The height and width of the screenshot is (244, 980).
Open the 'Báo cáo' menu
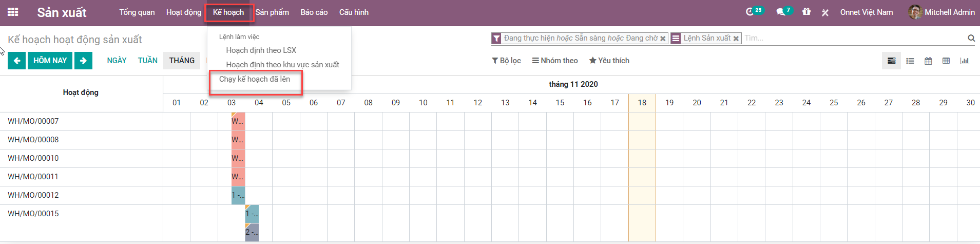coord(314,12)
